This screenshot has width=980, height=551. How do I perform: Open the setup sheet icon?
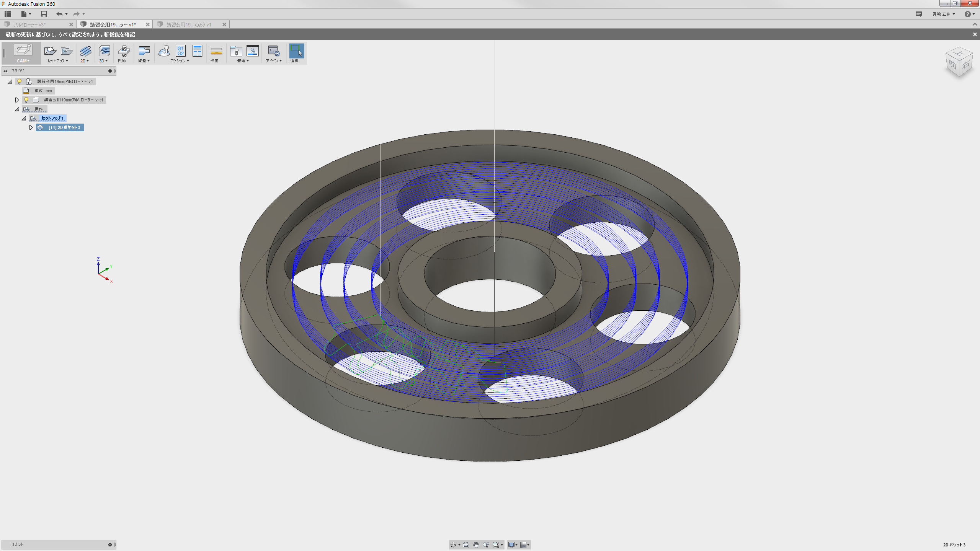tap(197, 51)
